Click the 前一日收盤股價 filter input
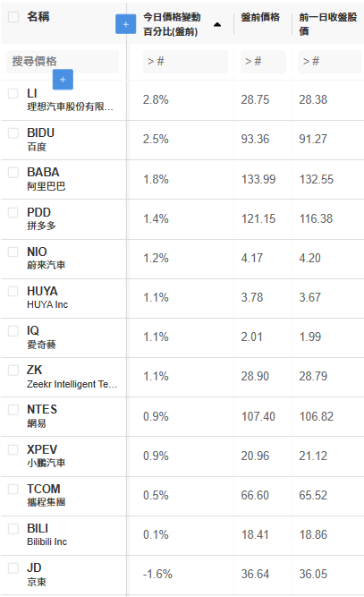This screenshot has height=597, width=364. pyautogui.click(x=329, y=61)
